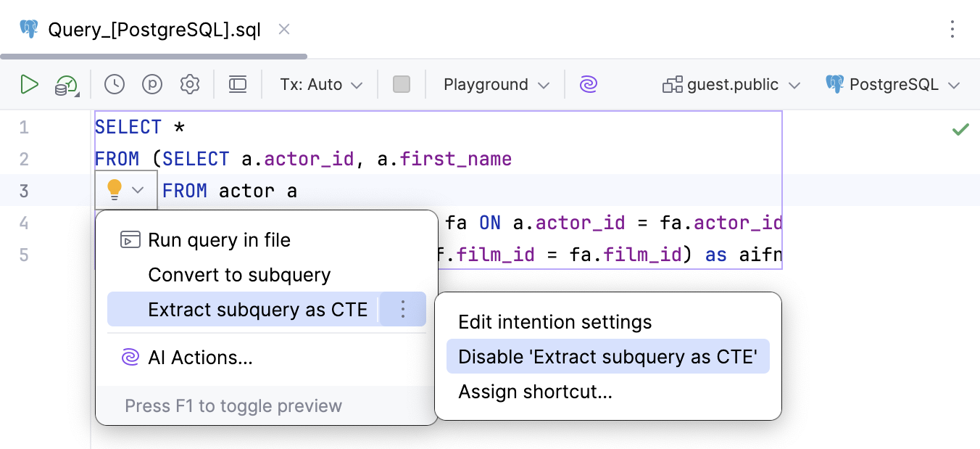
Task: Close the Query_[PostgreSQL].sql tab
Action: 284,30
